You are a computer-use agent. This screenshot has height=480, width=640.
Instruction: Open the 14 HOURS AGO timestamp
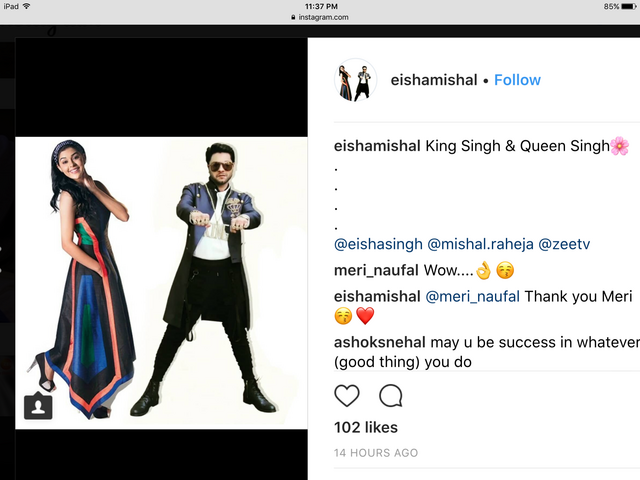376,453
